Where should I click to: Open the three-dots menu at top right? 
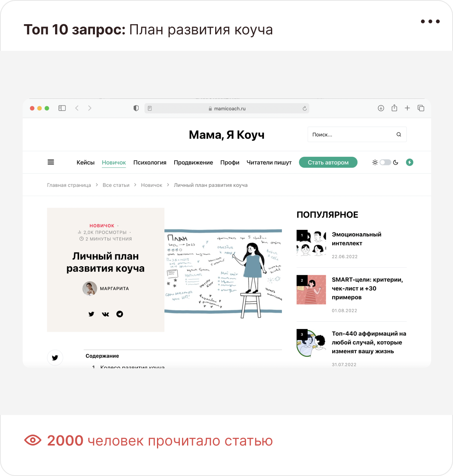click(430, 21)
